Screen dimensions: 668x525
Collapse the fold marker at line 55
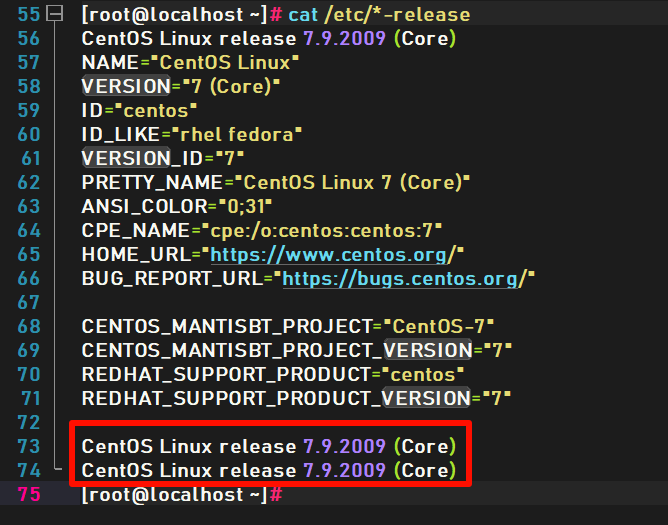tap(55, 14)
